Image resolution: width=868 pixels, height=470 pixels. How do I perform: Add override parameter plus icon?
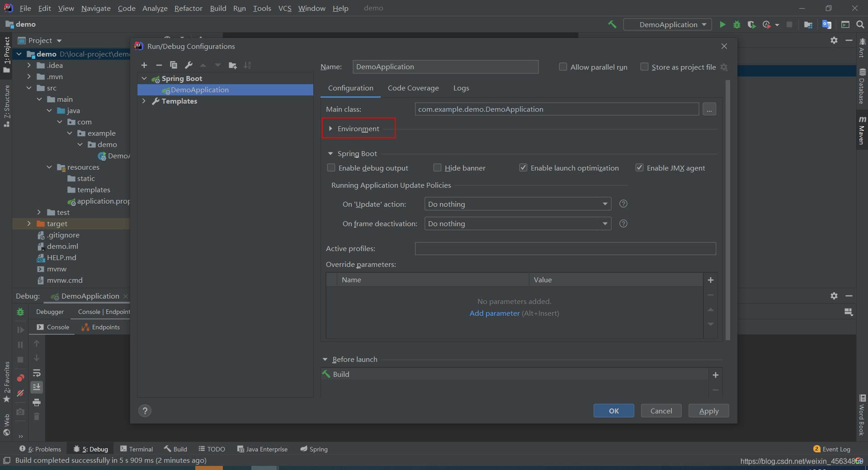click(x=711, y=280)
